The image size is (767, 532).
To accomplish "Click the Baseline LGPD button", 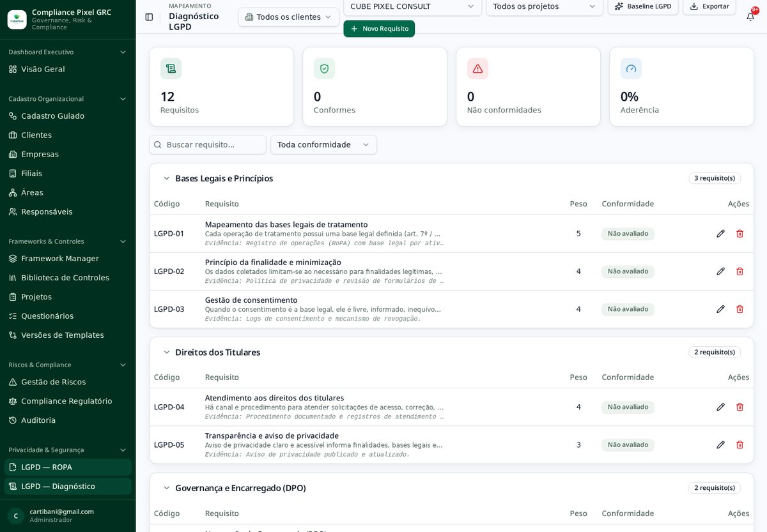I will [x=643, y=6].
